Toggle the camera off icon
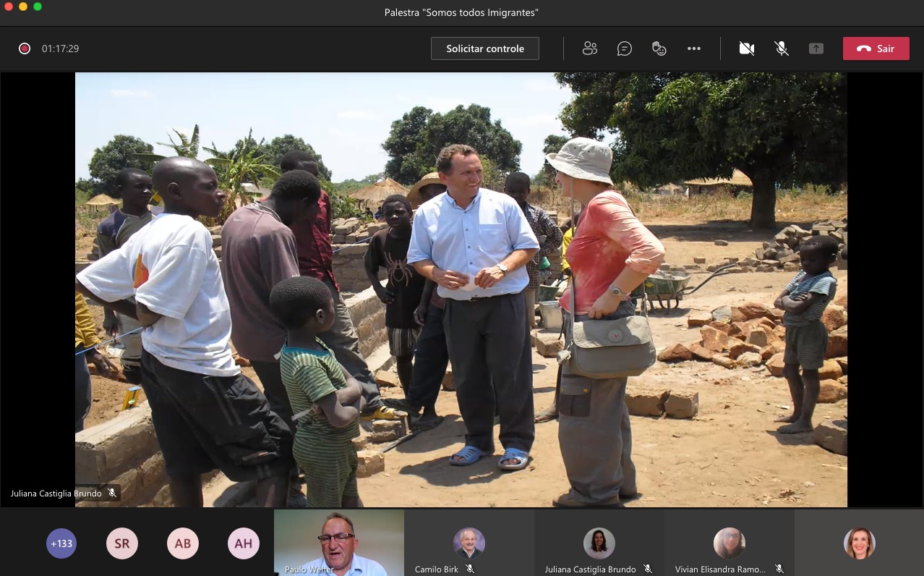Viewport: 924px width, 576px height. [x=747, y=48]
